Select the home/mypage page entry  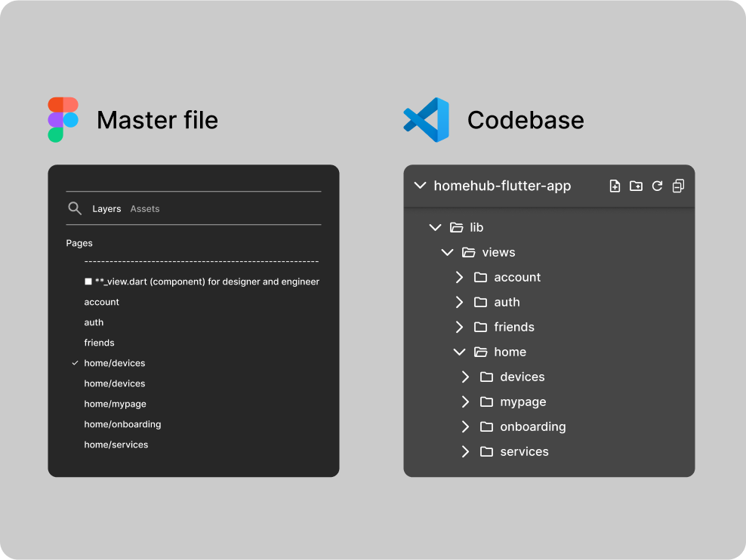click(115, 404)
